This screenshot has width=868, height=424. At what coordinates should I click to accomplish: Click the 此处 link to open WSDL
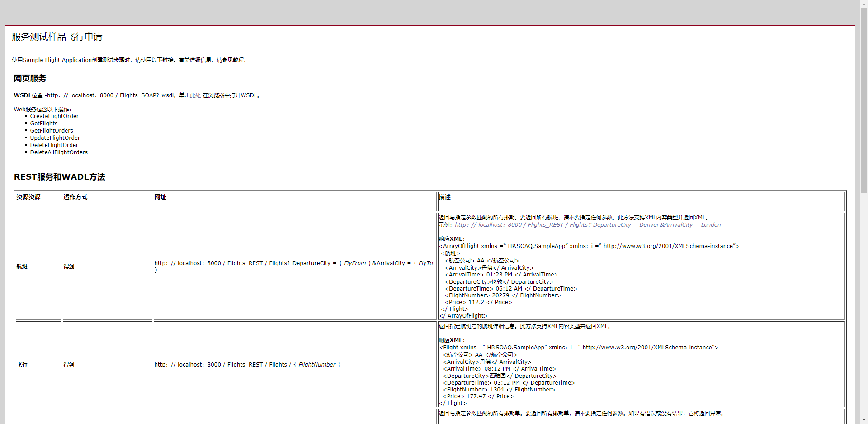194,95
